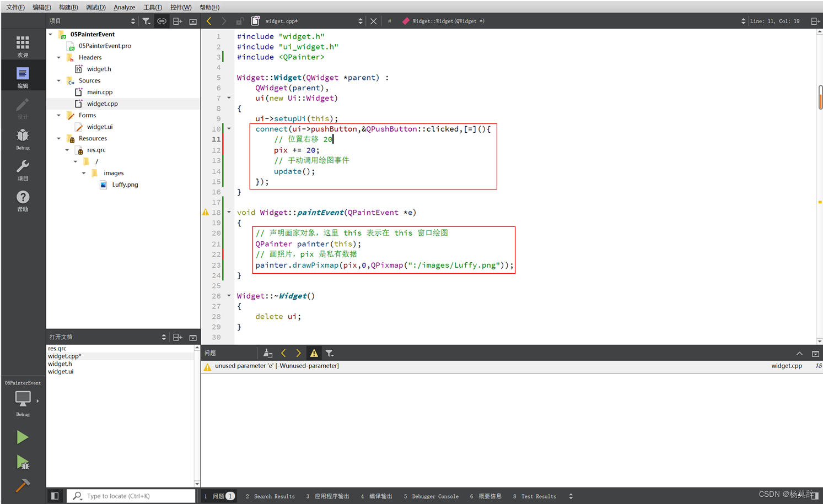Go back in editor navigation history
The height and width of the screenshot is (504, 823).
coord(209,21)
